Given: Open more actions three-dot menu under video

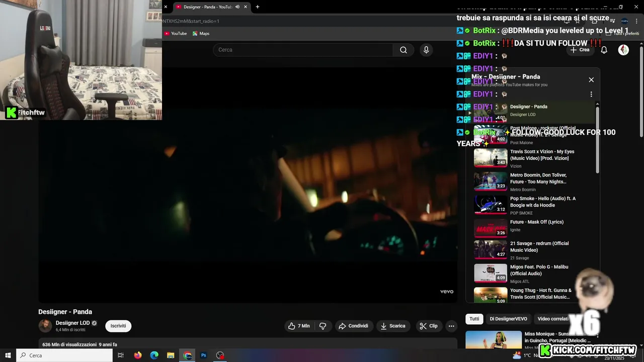Looking at the screenshot, I should click(x=451, y=326).
